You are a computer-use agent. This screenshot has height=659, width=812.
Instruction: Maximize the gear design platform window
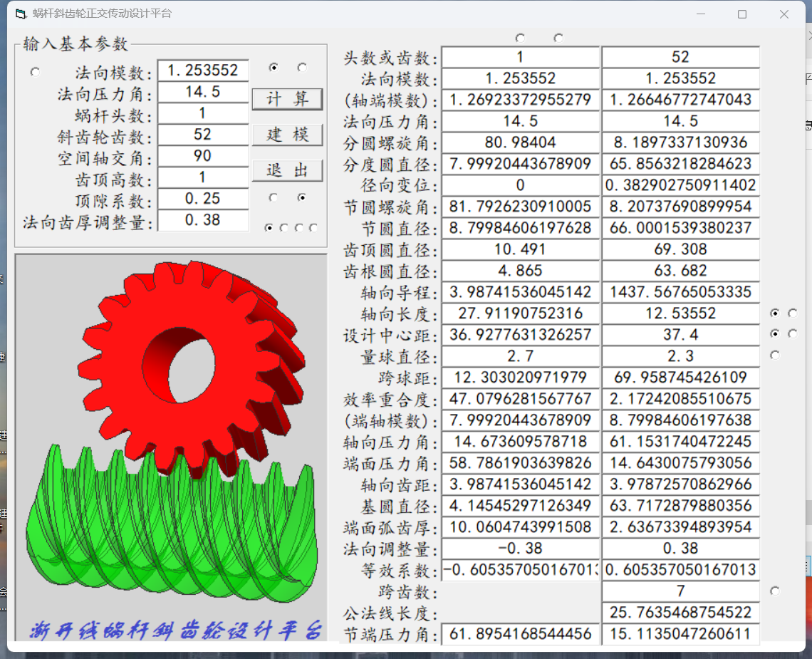point(742,14)
